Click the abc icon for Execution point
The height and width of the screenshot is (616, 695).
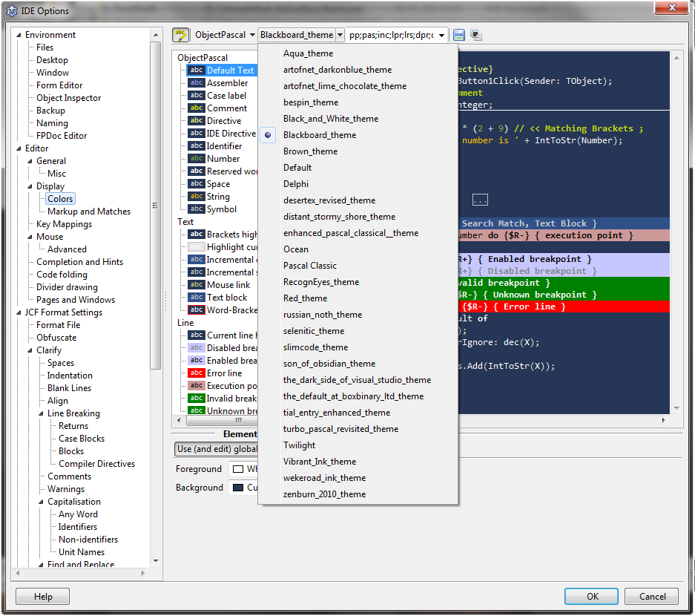(197, 386)
